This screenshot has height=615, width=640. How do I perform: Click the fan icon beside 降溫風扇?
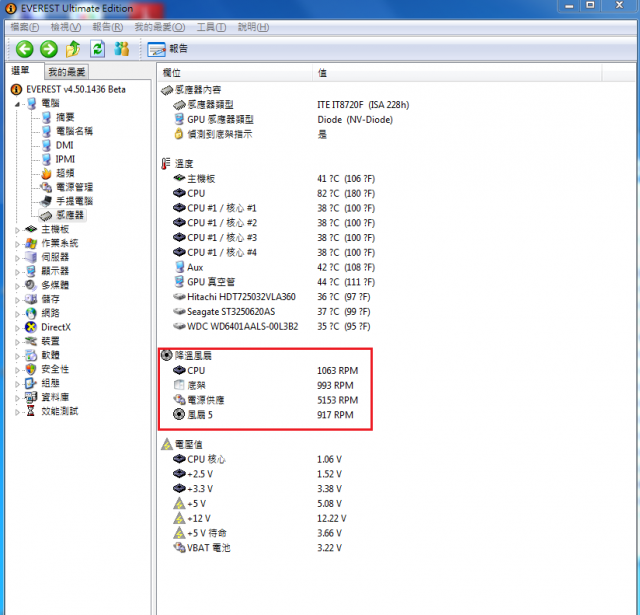click(167, 355)
